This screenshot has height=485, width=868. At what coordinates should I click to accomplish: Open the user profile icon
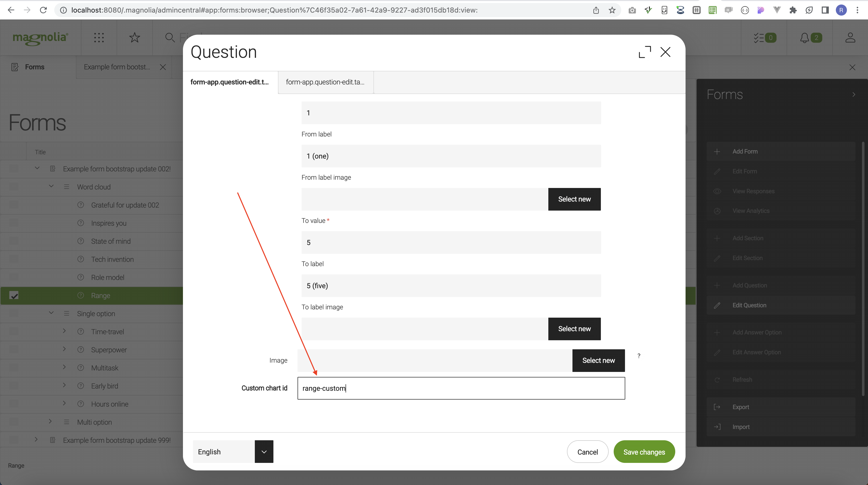[850, 37]
